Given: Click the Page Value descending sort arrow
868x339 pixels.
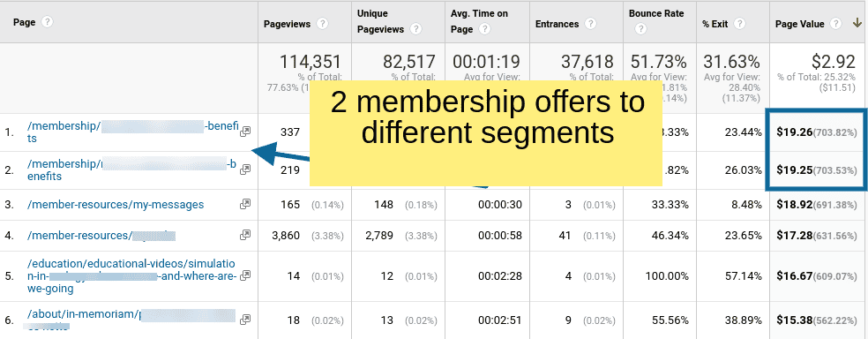Looking at the screenshot, I should [x=857, y=24].
